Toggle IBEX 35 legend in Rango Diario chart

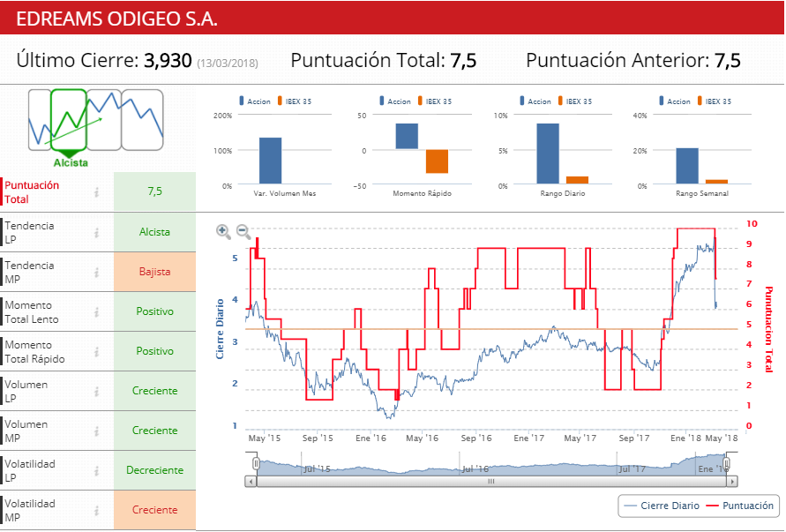pos(575,101)
